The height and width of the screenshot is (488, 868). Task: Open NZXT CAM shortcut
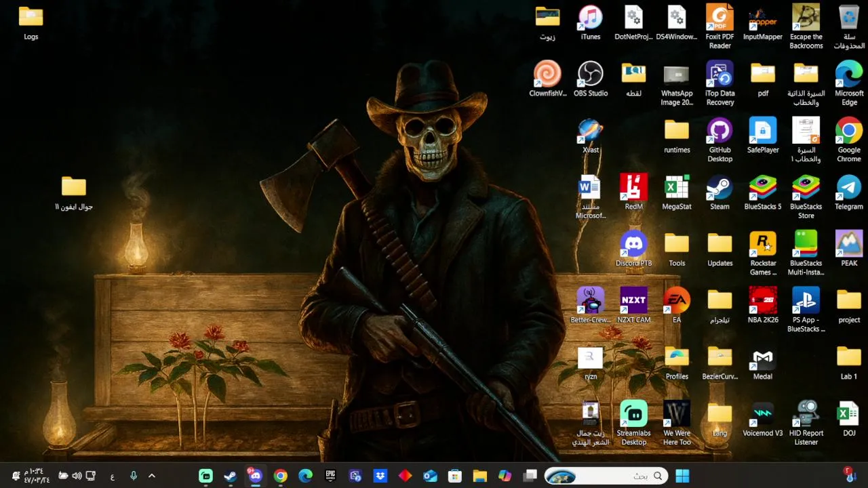tap(633, 306)
